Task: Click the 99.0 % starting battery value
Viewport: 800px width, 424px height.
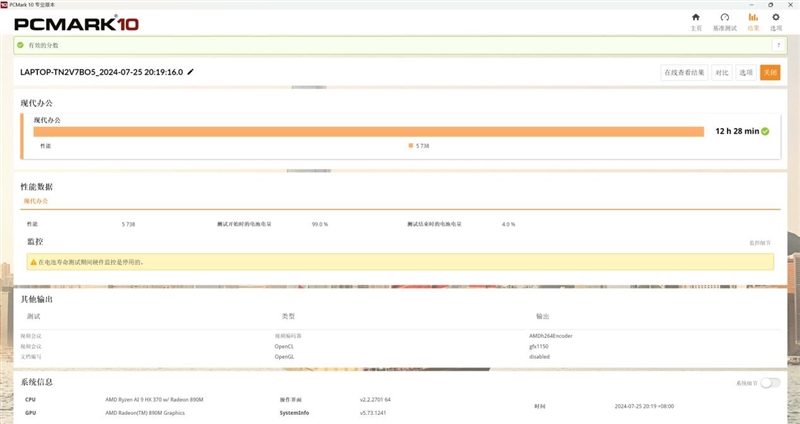Action: pyautogui.click(x=320, y=224)
